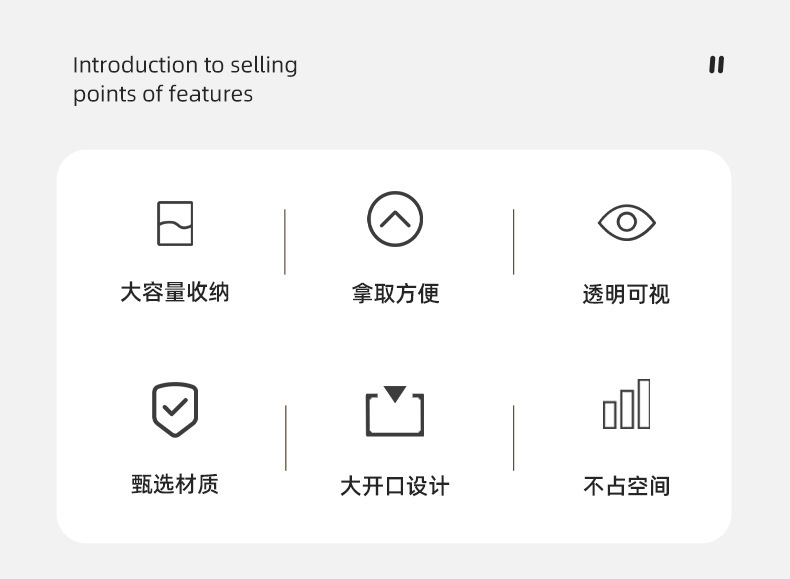
Task: Select the 大容量收纳 label
Action: [175, 292]
